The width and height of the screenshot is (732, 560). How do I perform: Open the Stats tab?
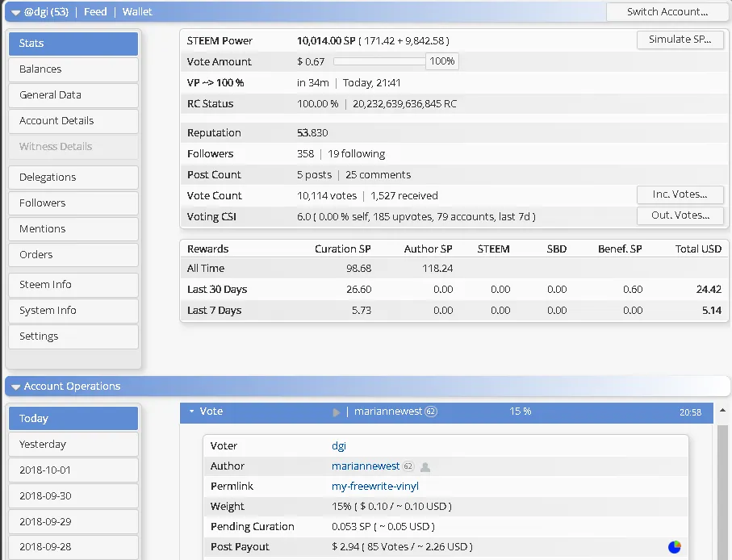(73, 44)
